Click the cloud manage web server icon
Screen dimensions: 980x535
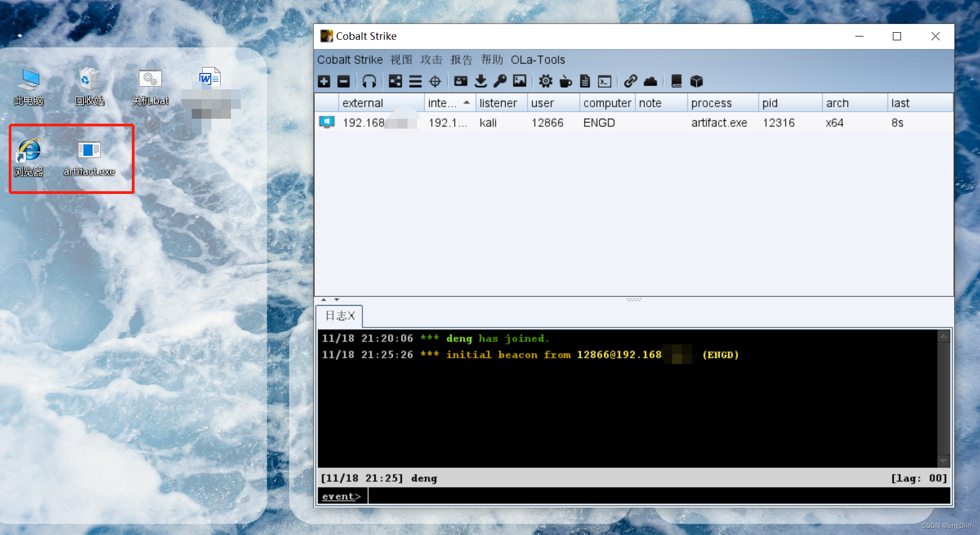point(650,82)
